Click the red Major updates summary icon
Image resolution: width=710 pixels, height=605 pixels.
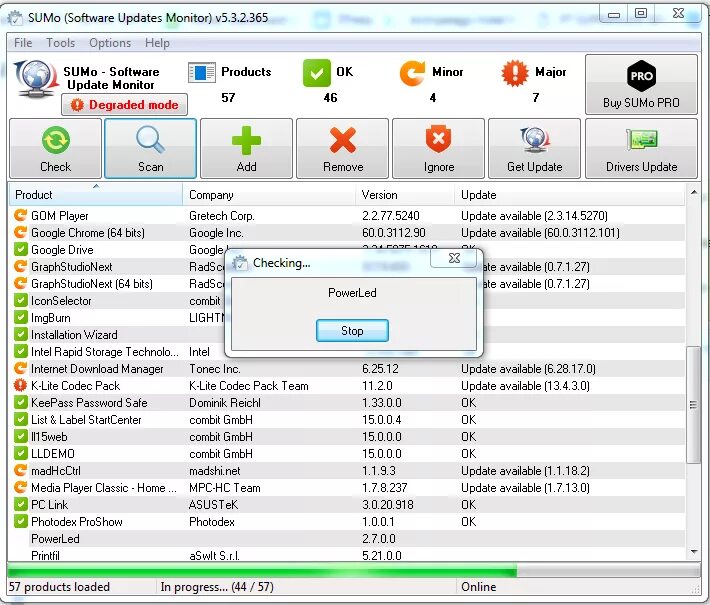515,73
